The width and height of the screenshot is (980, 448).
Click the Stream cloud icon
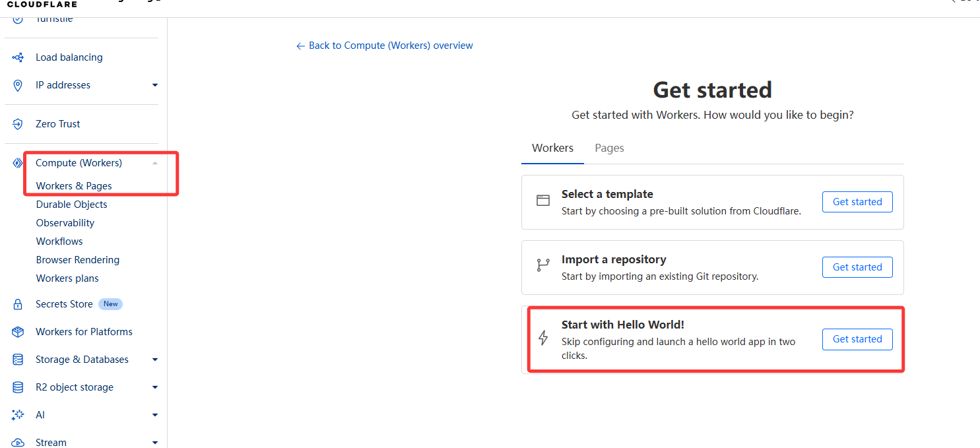pos(18,443)
